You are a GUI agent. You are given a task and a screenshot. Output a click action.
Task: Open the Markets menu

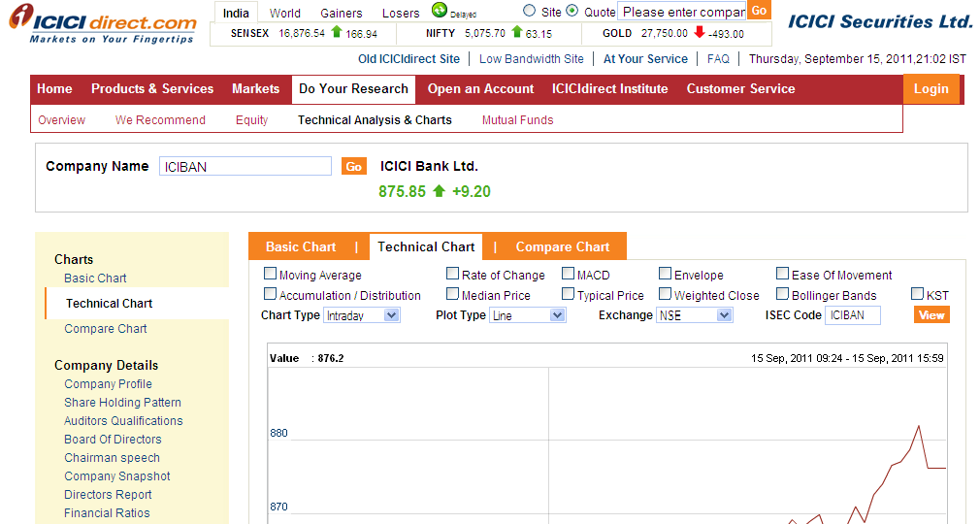[255, 89]
